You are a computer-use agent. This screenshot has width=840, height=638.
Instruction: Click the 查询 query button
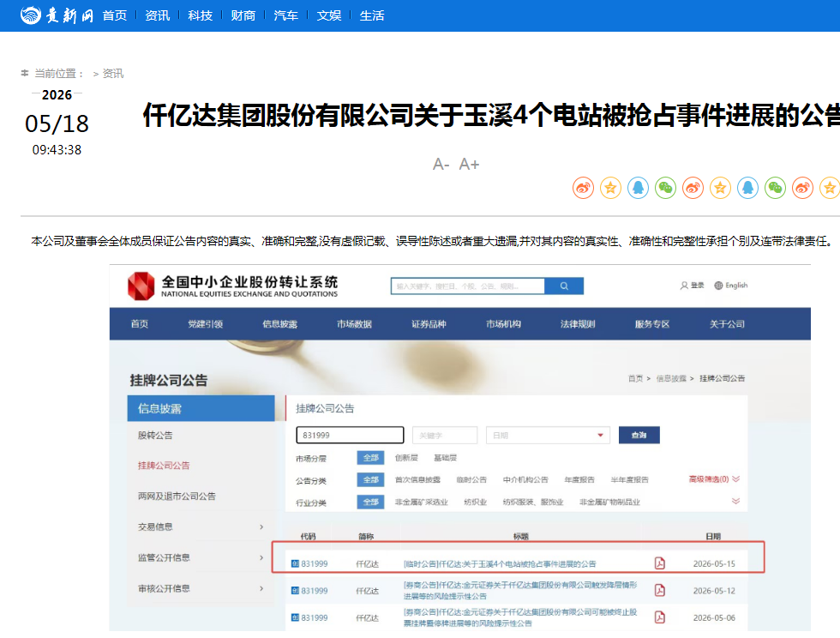639,435
